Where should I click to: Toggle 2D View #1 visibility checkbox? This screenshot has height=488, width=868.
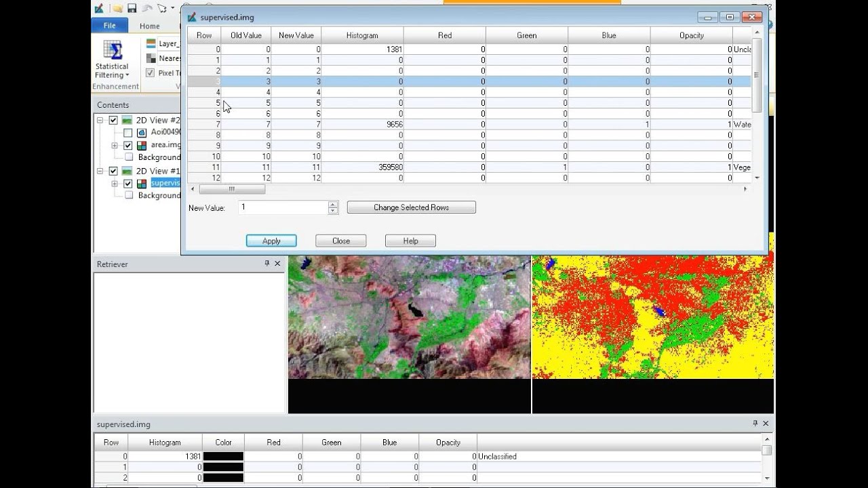(x=113, y=171)
